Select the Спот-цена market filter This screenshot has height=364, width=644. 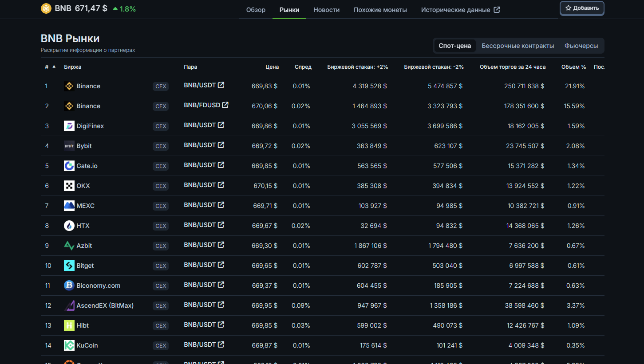(x=455, y=46)
